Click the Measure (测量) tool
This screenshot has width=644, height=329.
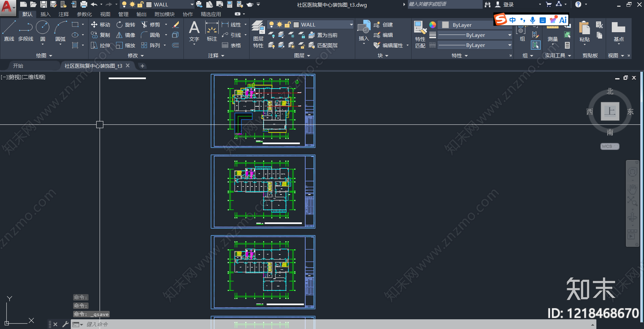point(553,33)
